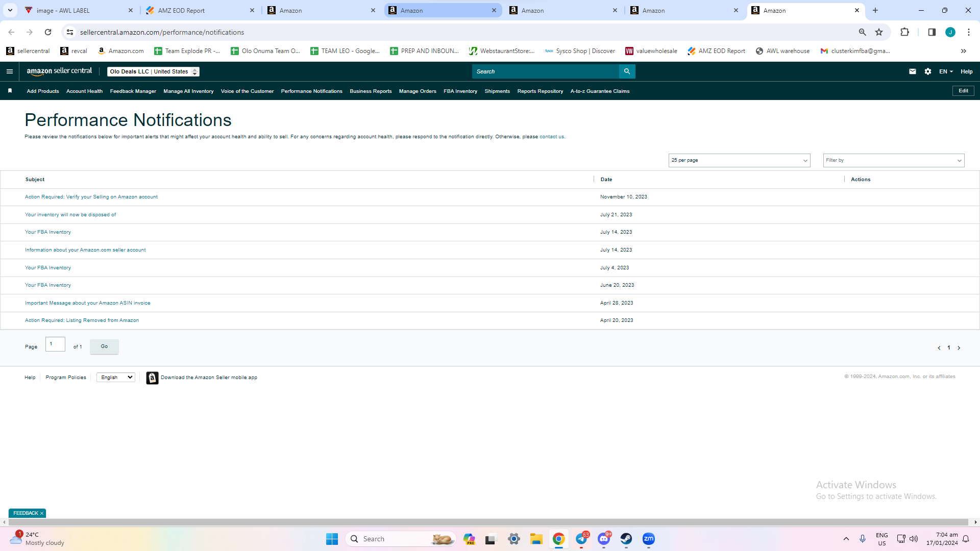The height and width of the screenshot is (551, 980).
Task: Toggle the Chrome side panel icon
Action: click(x=932, y=32)
